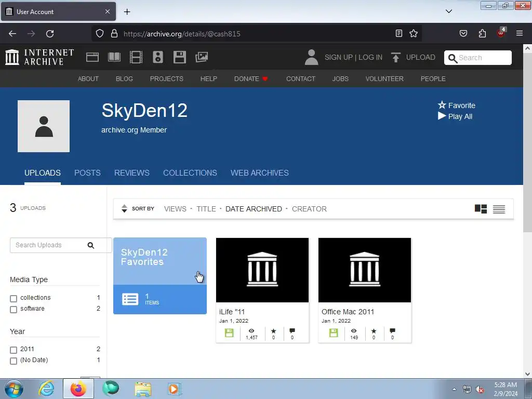Open the ABOUT menu item
This screenshot has height=399, width=532.
click(88, 79)
